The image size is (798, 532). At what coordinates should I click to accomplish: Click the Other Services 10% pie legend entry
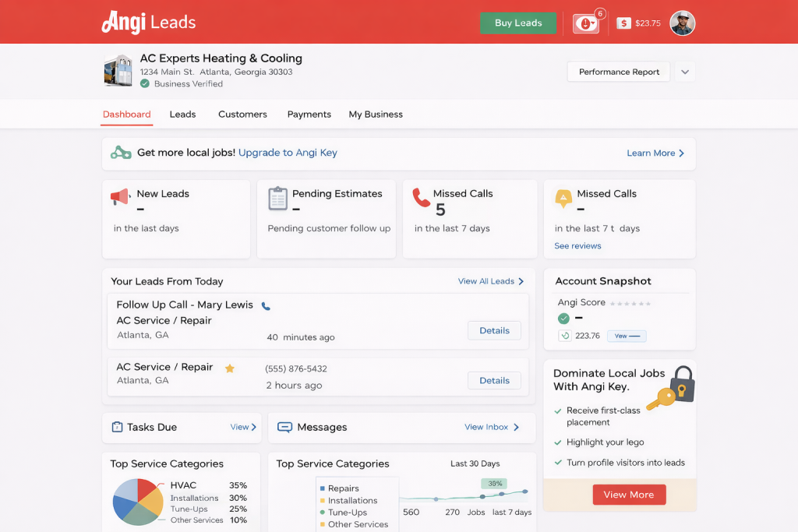point(209,520)
